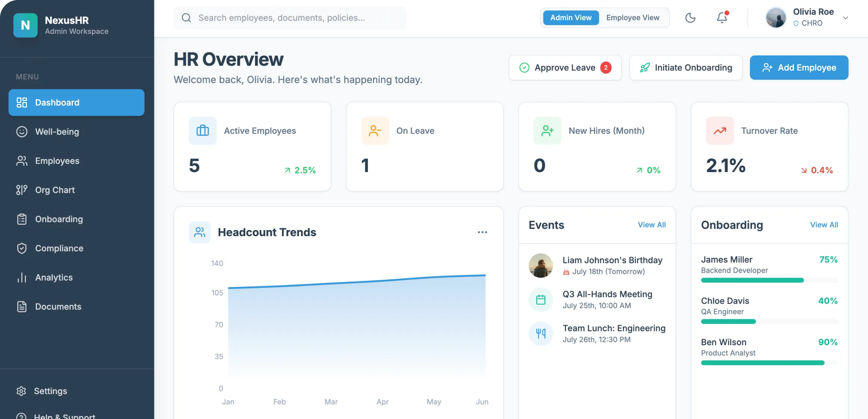Open Headcount Trends options menu

482,232
